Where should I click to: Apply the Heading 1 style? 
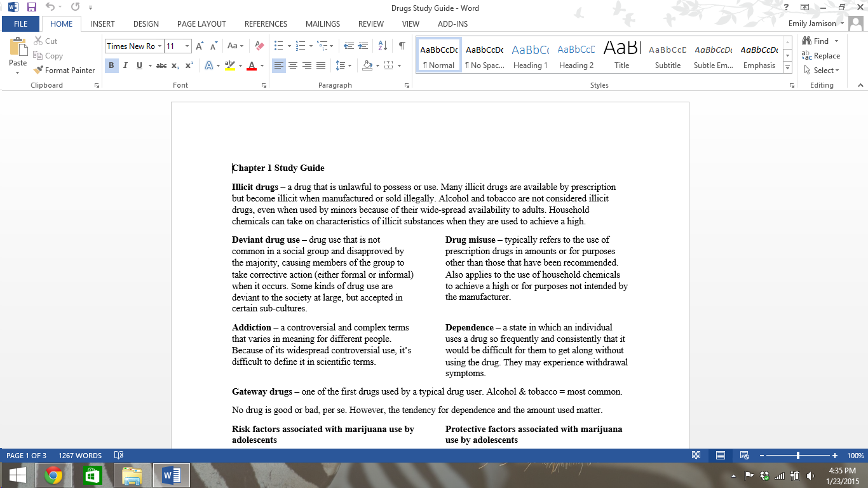click(x=530, y=56)
